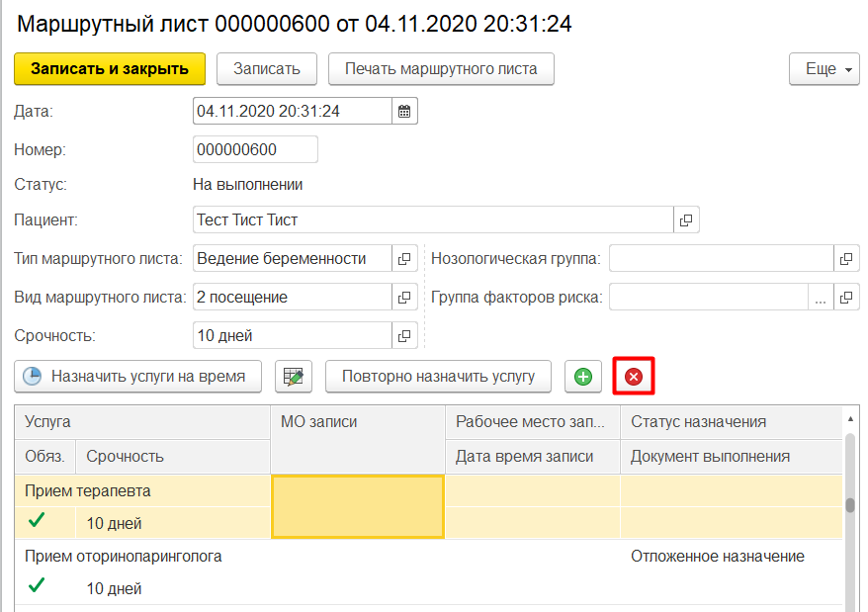
Task: Click the red delete service icon
Action: pos(634,377)
